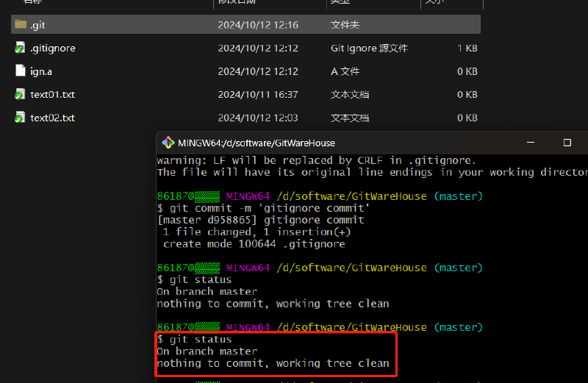Click the .git modified date 2024/10/12 12:16

(x=258, y=25)
